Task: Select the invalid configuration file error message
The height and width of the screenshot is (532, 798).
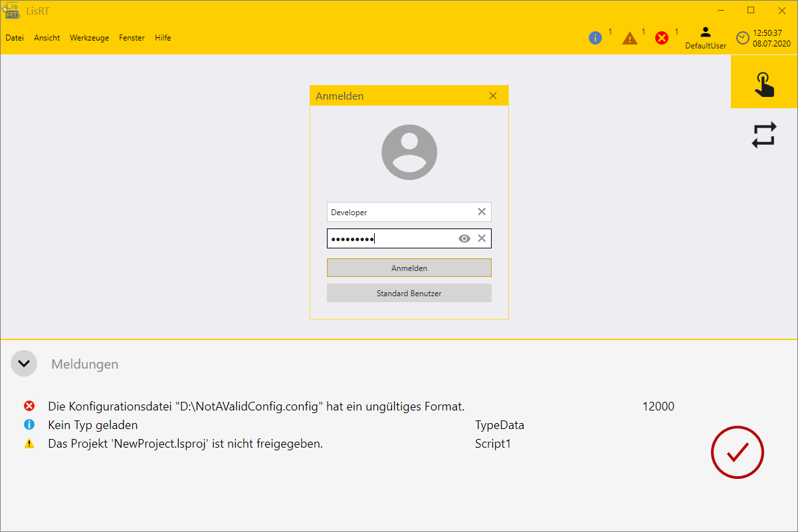Action: [x=256, y=406]
